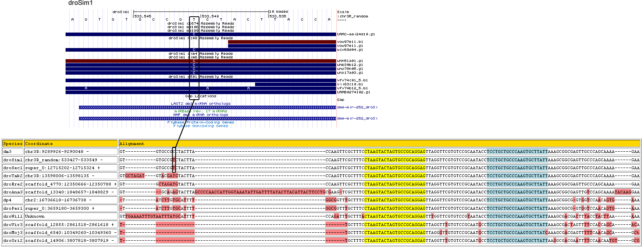Select the short vii63c10.b1 read bar
Screen dimensions: 644x249
coord(295,84)
